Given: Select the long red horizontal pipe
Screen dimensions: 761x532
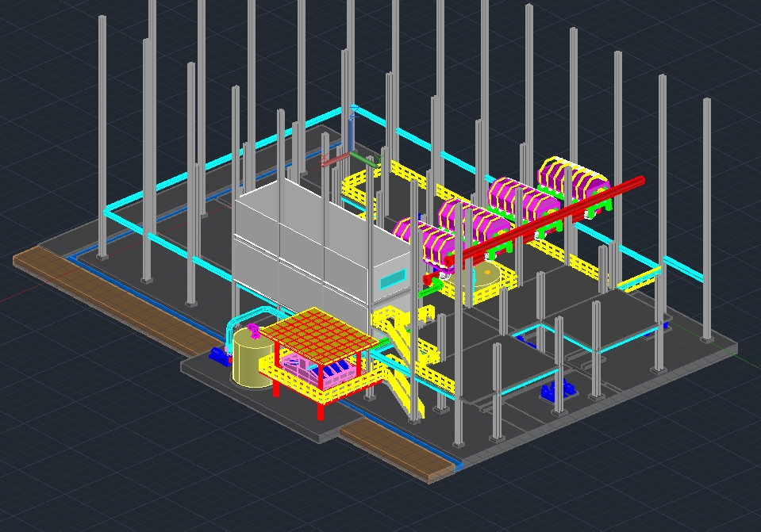Looking at the screenshot, I should (x=546, y=220).
